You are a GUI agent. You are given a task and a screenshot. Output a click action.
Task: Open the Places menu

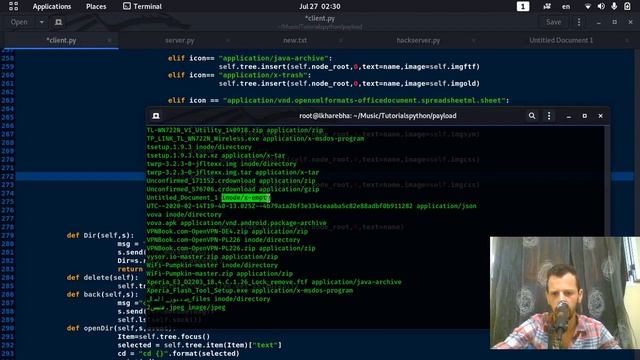tap(96, 7)
